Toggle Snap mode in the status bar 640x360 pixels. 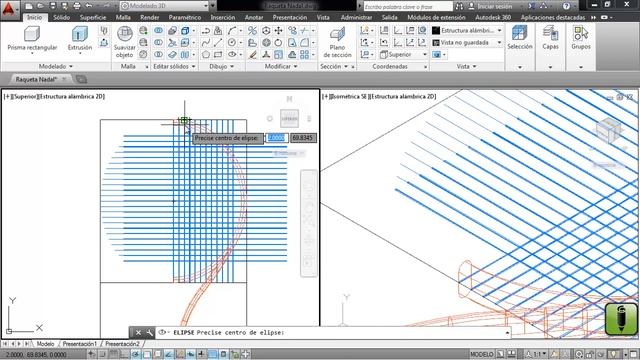[x=102, y=354]
